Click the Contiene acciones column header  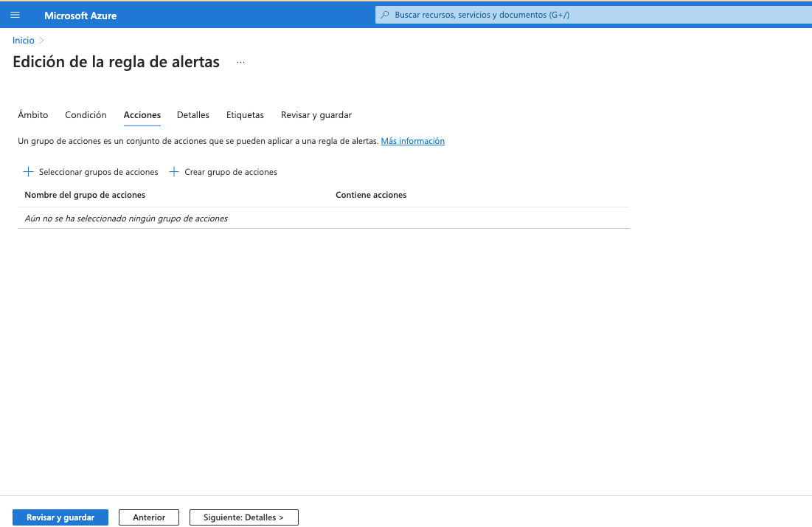(371, 195)
